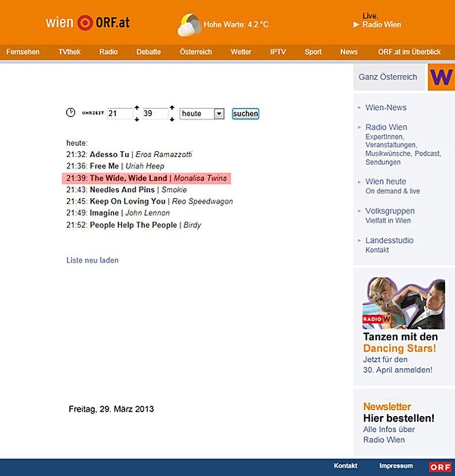Switch to the Sport navigation item
This screenshot has height=476, width=455.
click(x=313, y=52)
